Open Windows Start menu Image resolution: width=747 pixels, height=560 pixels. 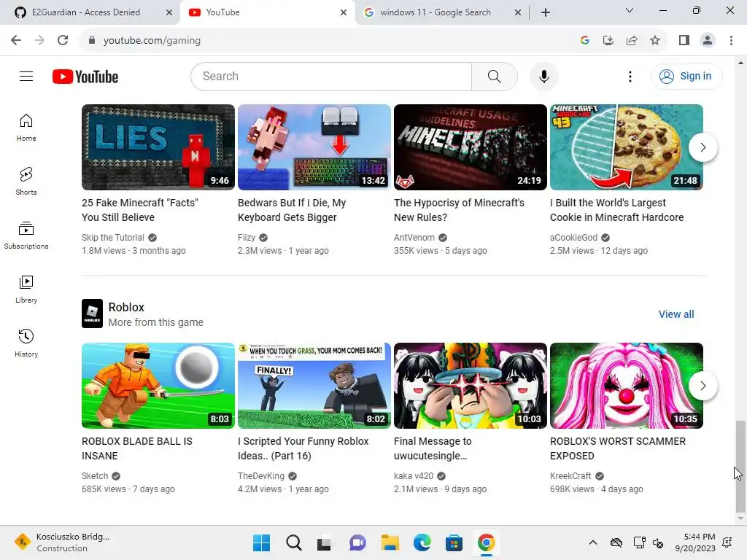(262, 542)
